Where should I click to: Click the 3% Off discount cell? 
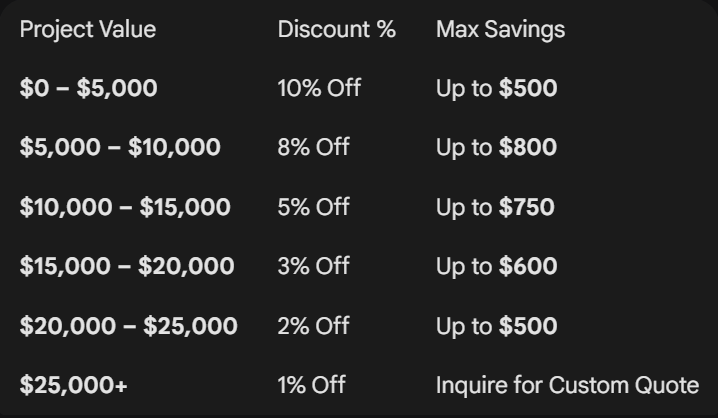(314, 267)
